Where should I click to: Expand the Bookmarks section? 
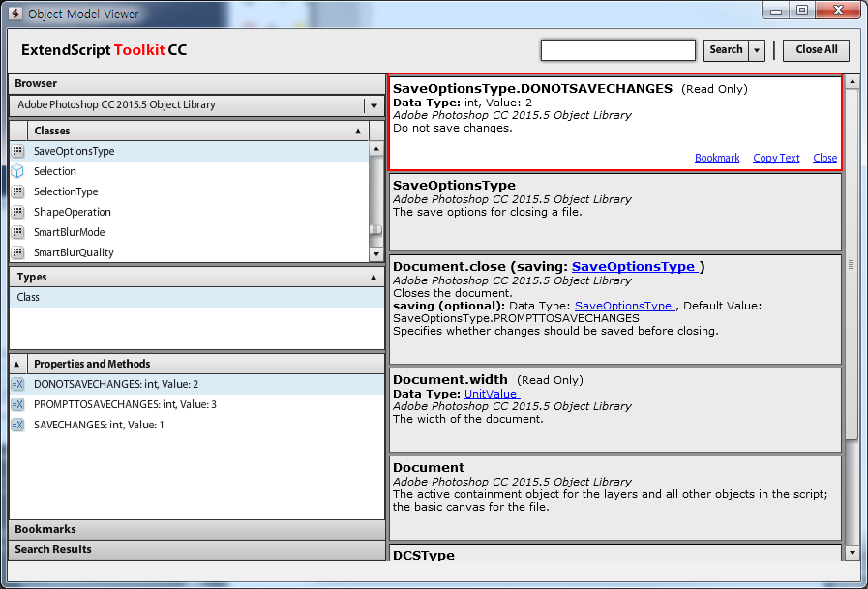pyautogui.click(x=196, y=529)
